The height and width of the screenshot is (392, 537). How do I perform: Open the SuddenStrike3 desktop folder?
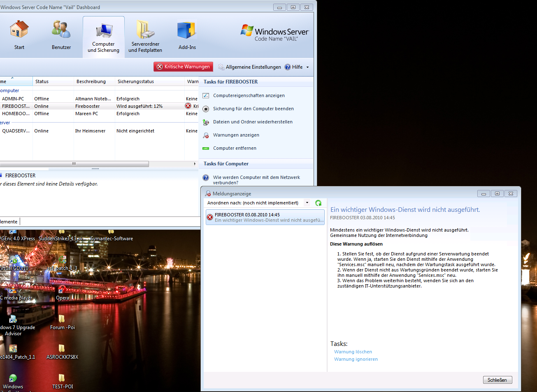[62, 235]
